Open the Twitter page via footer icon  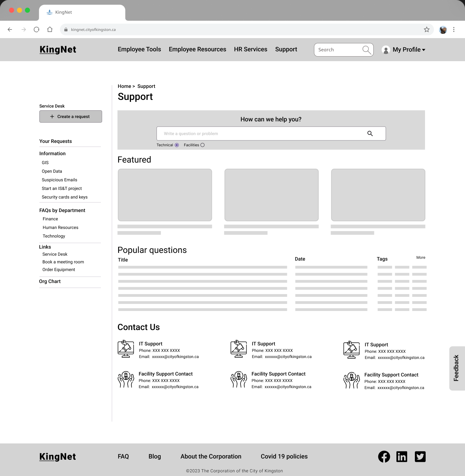click(x=420, y=457)
